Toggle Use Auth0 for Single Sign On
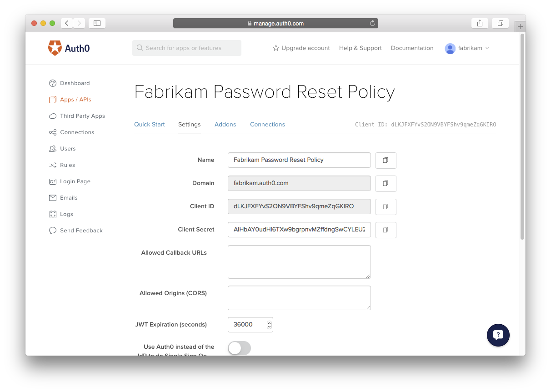 [239, 348]
